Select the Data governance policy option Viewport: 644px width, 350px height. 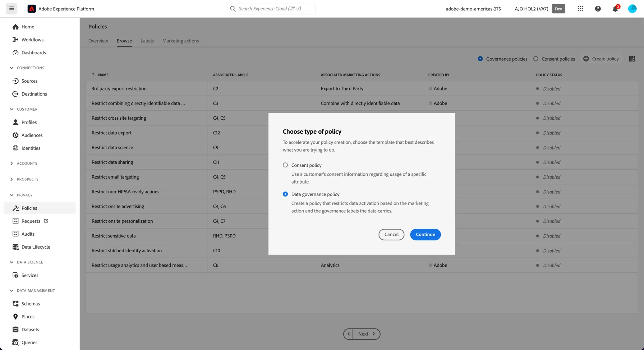click(x=285, y=194)
